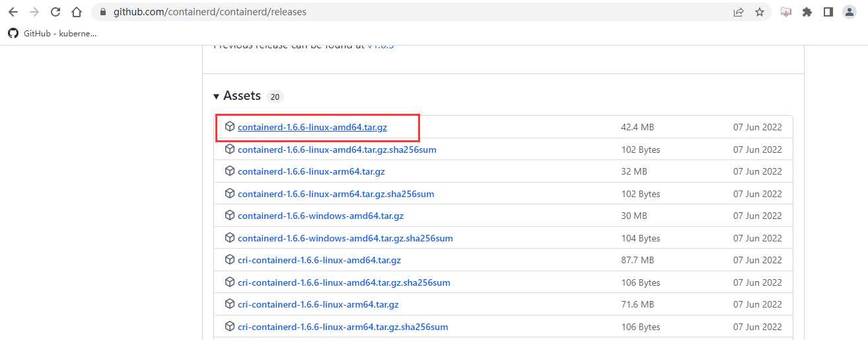Reload the current page
This screenshot has height=340, width=868.
point(55,12)
